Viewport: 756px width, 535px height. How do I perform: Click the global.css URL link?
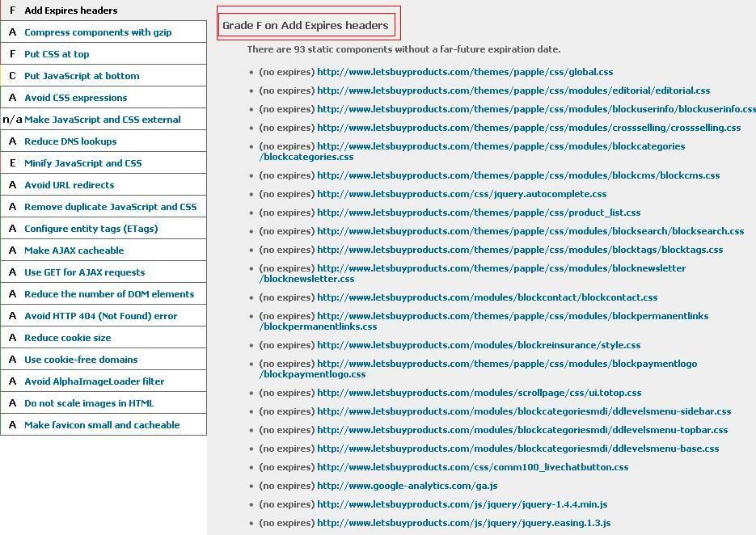[x=465, y=72]
